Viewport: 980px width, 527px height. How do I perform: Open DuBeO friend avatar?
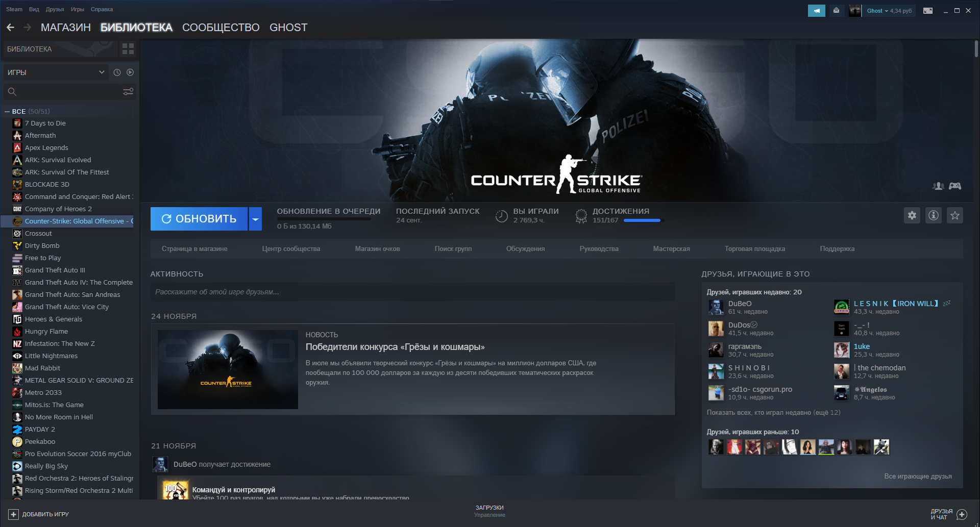(716, 307)
